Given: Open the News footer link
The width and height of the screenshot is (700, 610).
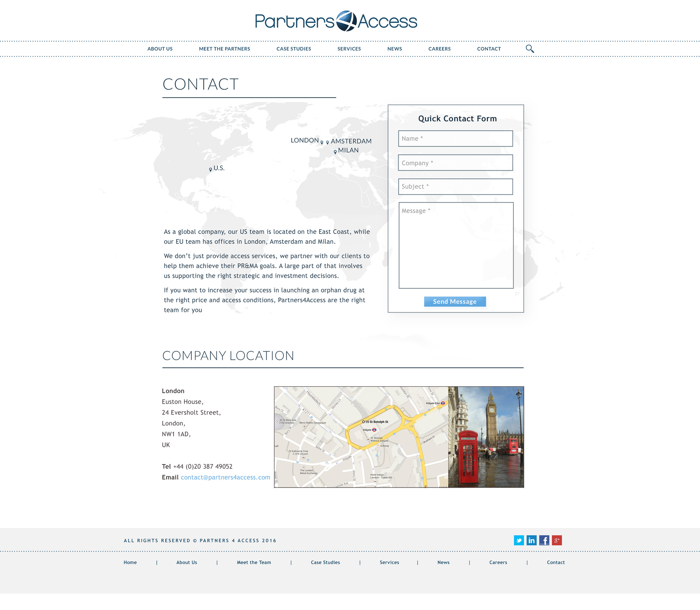Looking at the screenshot, I should (x=443, y=562).
